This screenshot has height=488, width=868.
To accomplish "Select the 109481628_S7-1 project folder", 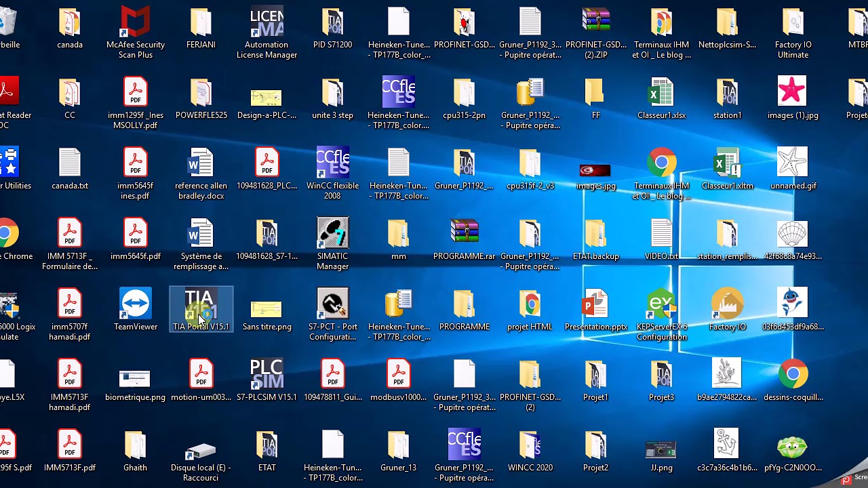I will tap(267, 239).
